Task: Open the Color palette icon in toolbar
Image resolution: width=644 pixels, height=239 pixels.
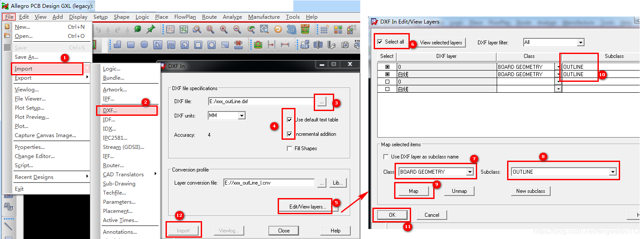Action: click(x=338, y=29)
